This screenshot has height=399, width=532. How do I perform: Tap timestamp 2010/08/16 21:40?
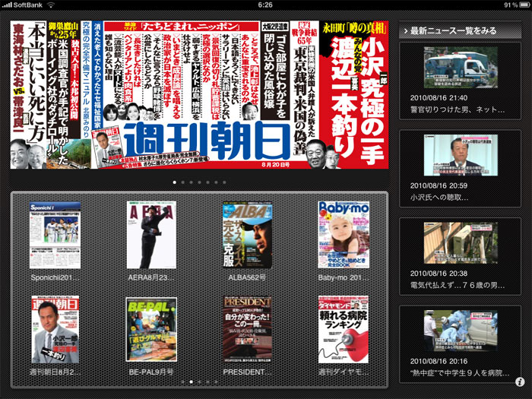(439, 98)
